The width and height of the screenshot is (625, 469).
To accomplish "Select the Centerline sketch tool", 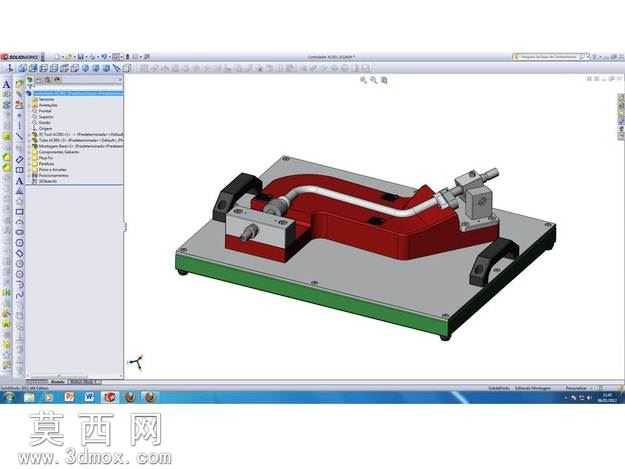I will (x=20, y=126).
